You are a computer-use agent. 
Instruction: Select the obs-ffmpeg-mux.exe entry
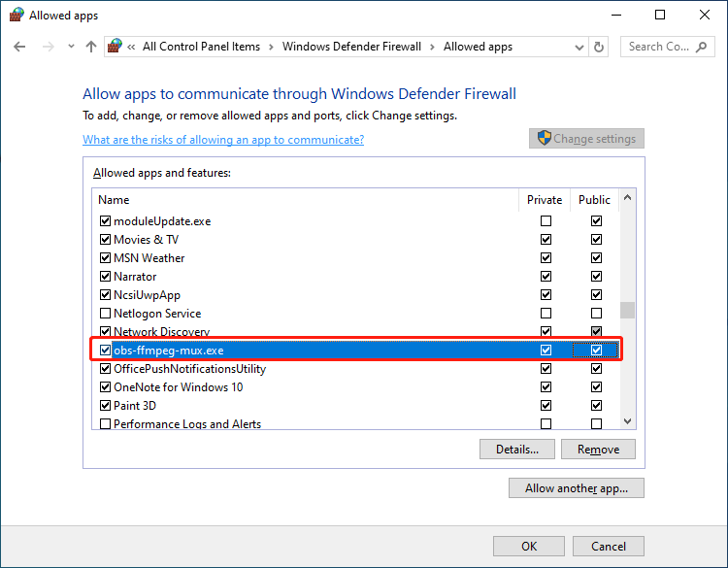[355, 350]
